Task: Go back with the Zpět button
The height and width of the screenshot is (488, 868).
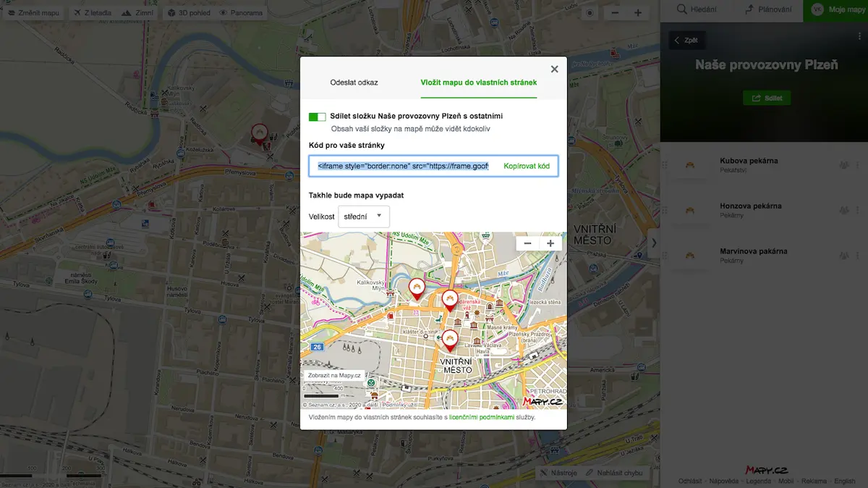Action: point(686,41)
